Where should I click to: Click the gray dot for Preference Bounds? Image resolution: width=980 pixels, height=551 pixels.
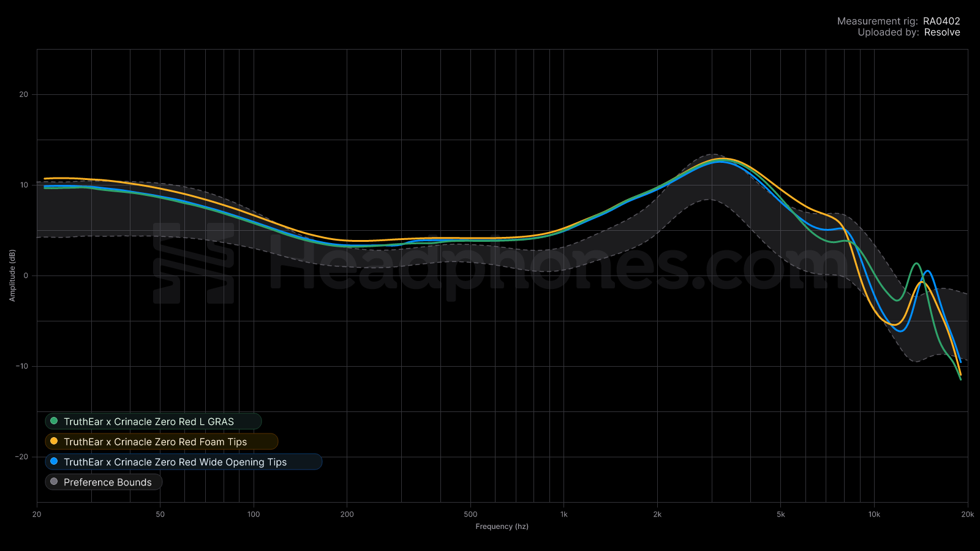coord(54,482)
